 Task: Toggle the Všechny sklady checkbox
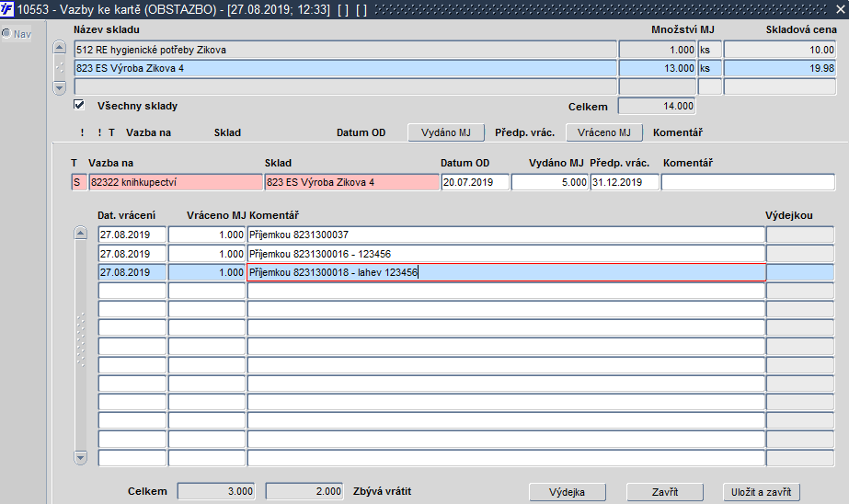(x=79, y=105)
